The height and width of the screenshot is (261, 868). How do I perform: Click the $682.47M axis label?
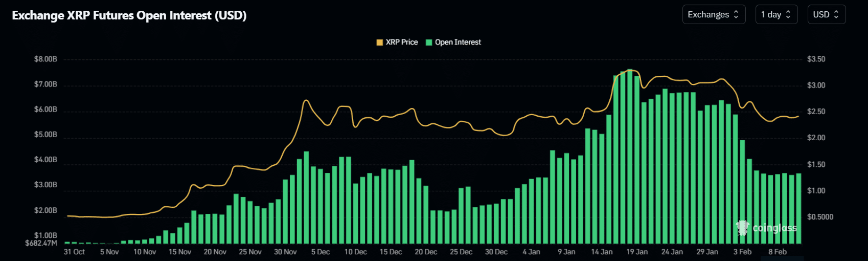pos(41,243)
